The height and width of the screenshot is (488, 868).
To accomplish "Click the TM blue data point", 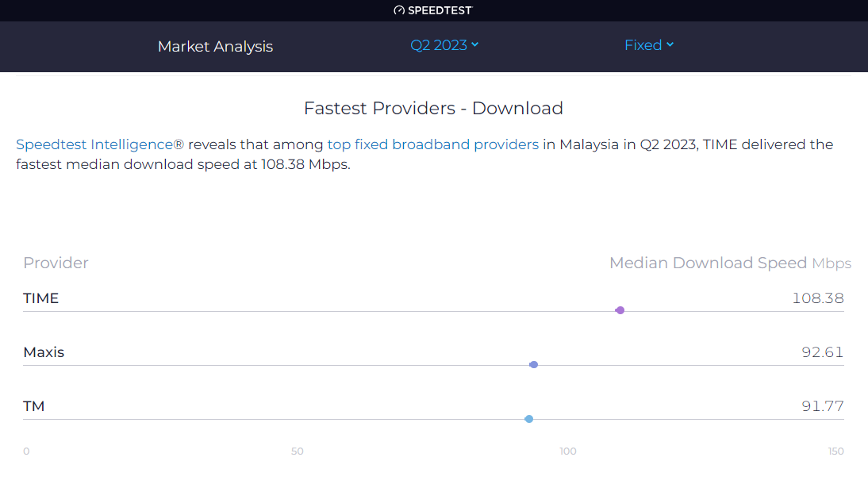I will (529, 419).
